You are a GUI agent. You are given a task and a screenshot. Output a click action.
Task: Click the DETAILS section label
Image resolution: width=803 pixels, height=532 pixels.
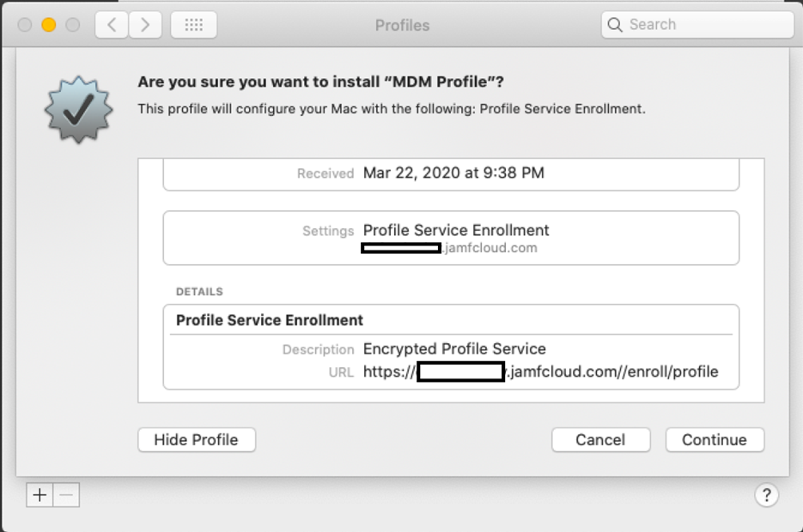pyautogui.click(x=199, y=292)
